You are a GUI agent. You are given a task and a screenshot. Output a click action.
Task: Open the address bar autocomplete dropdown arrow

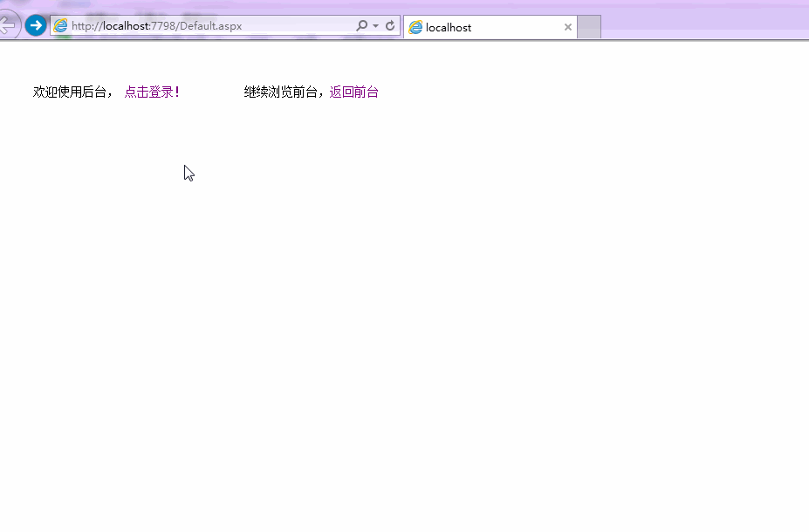(x=376, y=26)
